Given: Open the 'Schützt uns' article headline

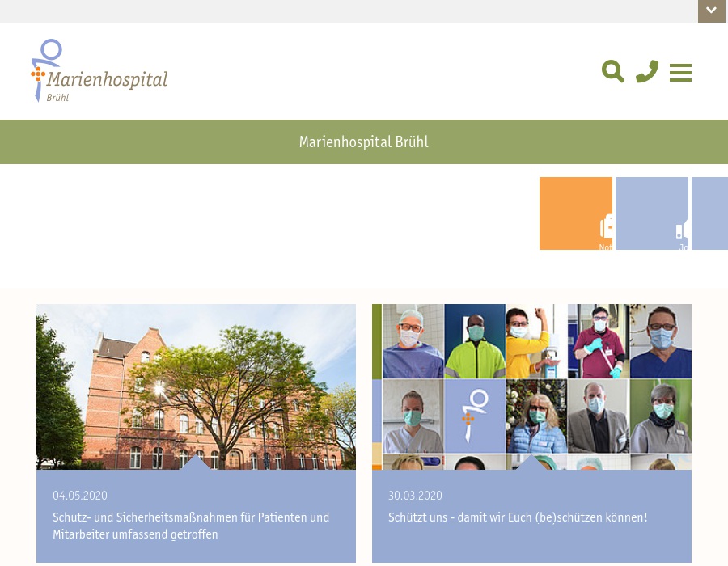Looking at the screenshot, I should [x=518, y=517].
